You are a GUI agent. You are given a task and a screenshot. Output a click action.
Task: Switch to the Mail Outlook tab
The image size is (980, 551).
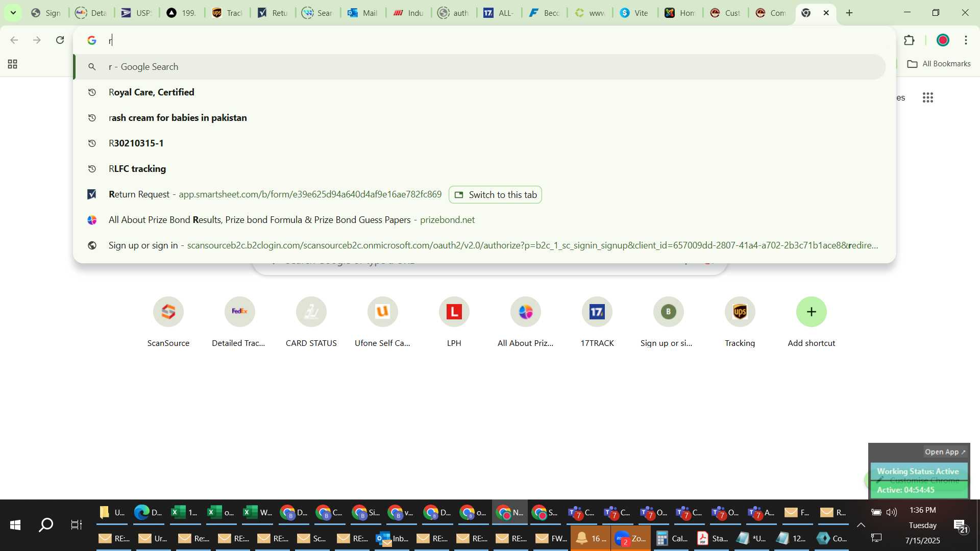click(363, 13)
